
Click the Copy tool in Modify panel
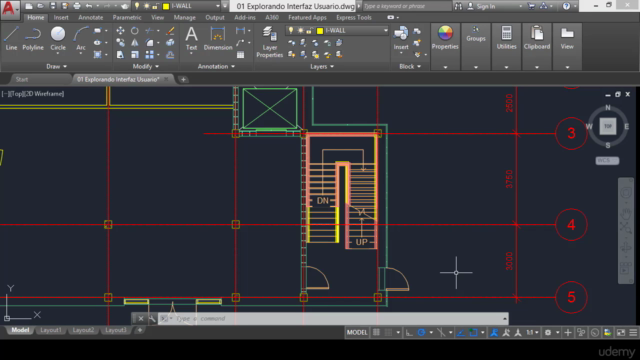[120, 42]
